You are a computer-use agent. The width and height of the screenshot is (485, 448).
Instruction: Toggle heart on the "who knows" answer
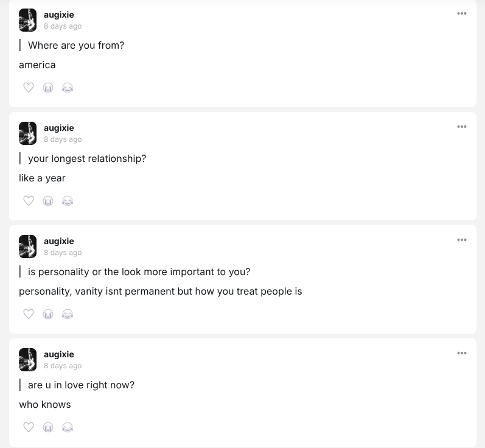(29, 427)
